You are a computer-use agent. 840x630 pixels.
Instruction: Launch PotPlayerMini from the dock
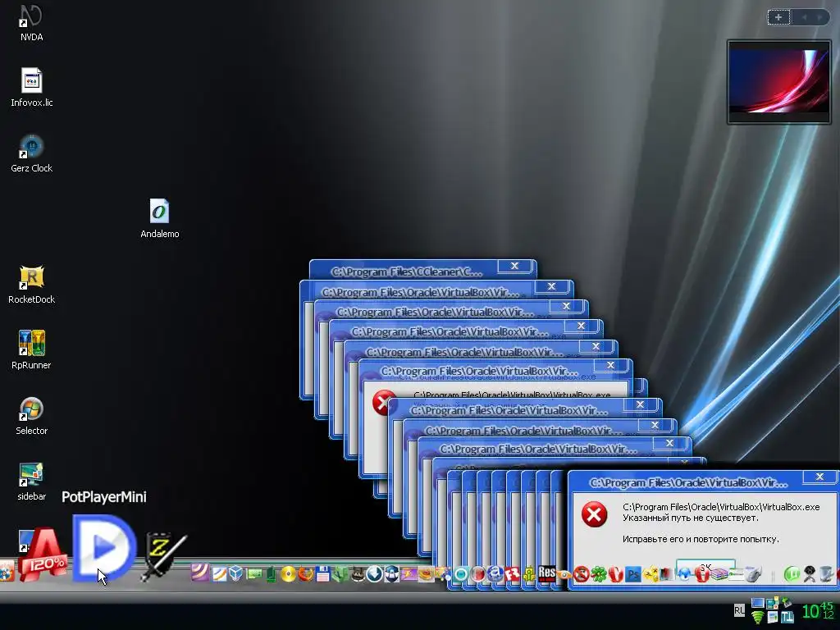pos(104,547)
